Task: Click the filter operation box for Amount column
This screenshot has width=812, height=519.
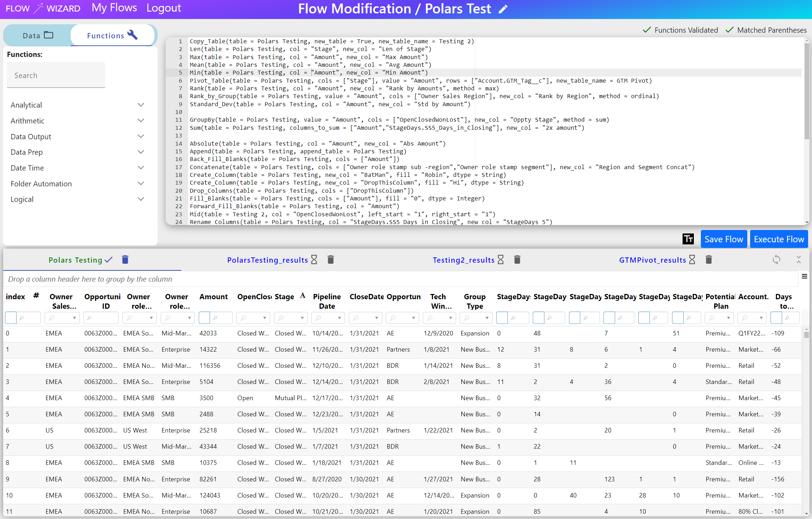Action: coord(204,318)
